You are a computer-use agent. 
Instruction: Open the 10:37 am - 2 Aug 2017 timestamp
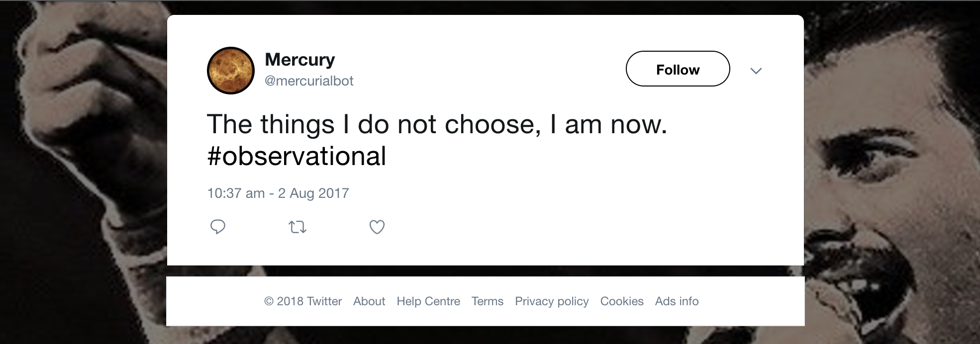coord(278,193)
